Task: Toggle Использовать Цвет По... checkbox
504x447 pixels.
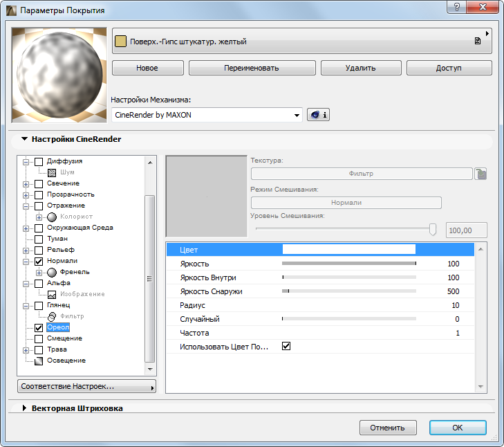Action: pos(286,346)
